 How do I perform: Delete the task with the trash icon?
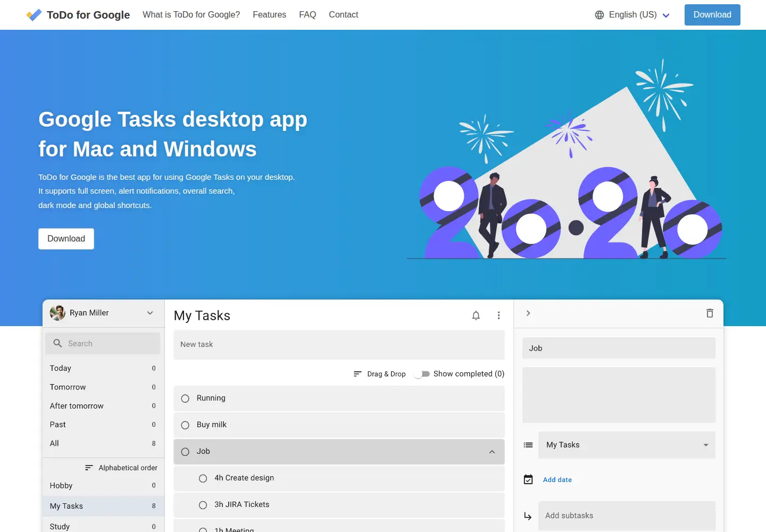click(x=710, y=313)
